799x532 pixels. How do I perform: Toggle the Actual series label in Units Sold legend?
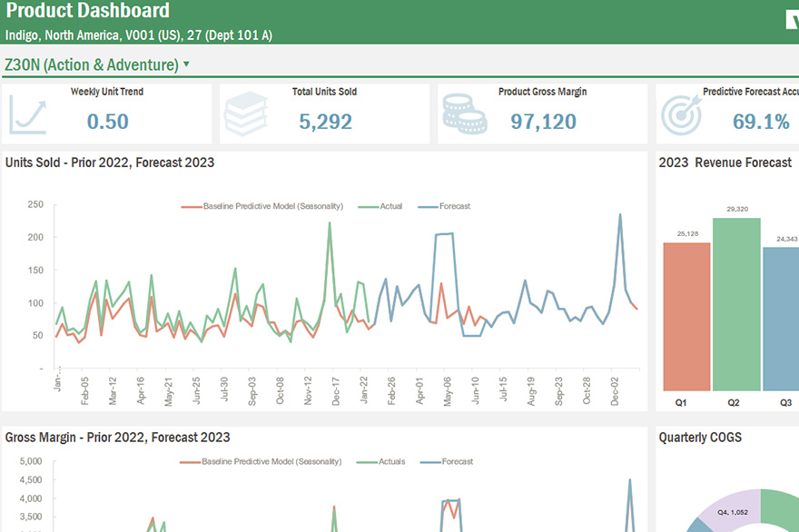point(391,207)
